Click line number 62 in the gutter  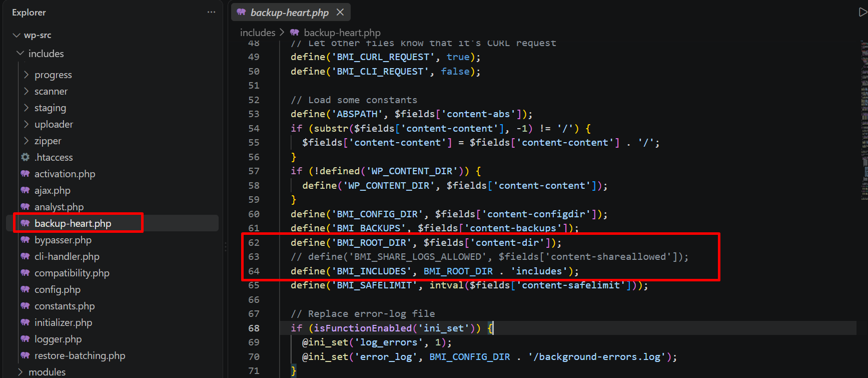(254, 242)
